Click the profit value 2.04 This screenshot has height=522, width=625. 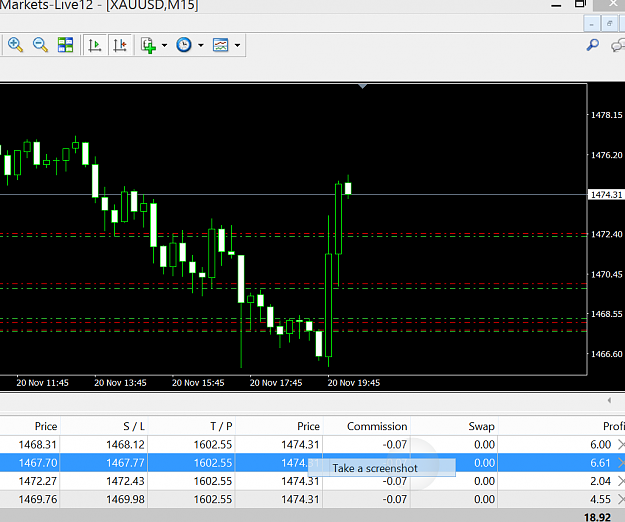coord(600,481)
